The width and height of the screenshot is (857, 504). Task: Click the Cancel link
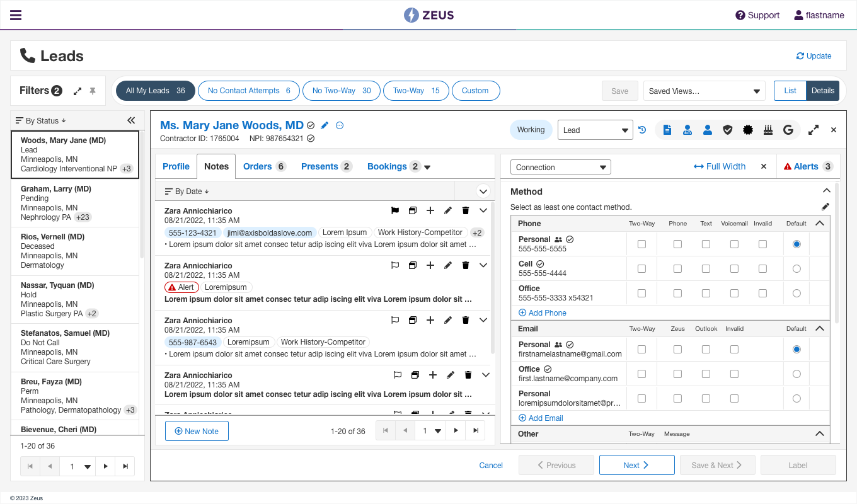(491, 466)
